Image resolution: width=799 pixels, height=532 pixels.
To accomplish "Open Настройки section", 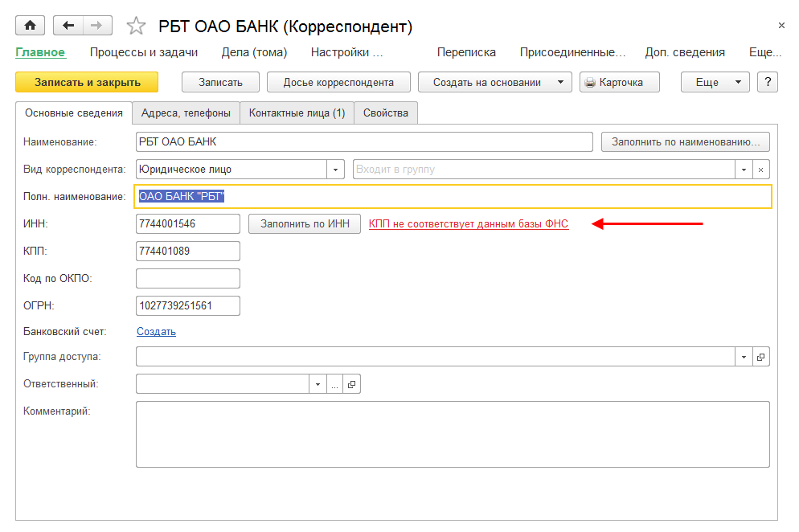I will (346, 52).
